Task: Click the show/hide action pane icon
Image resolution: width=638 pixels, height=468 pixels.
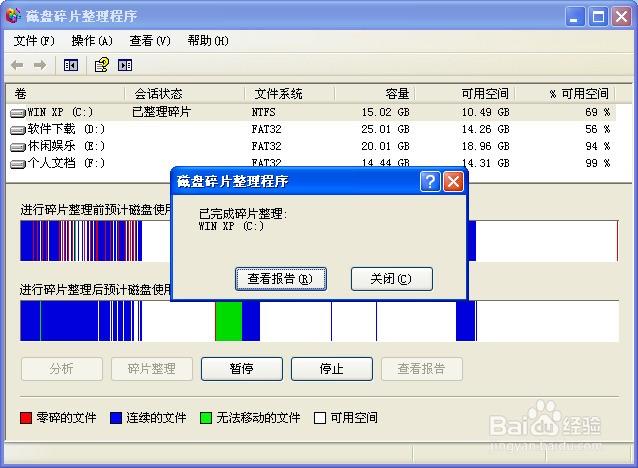Action: [x=125, y=65]
